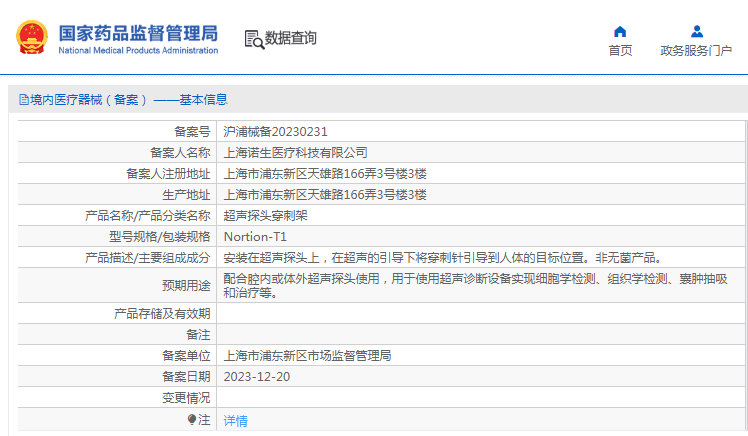Click the national emblem logo
This screenshot has height=436, width=748.
(x=32, y=37)
